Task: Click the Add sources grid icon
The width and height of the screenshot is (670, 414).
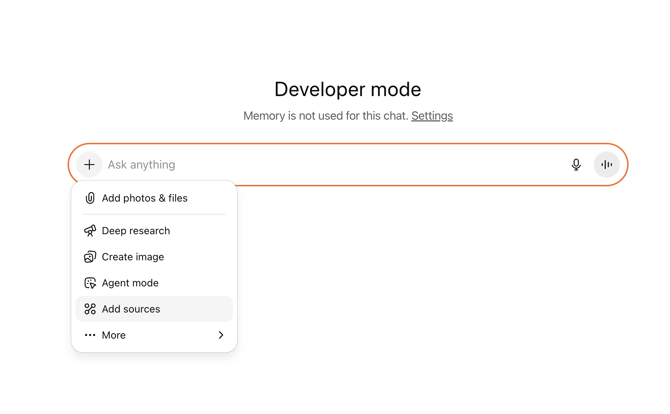Action: click(x=90, y=309)
